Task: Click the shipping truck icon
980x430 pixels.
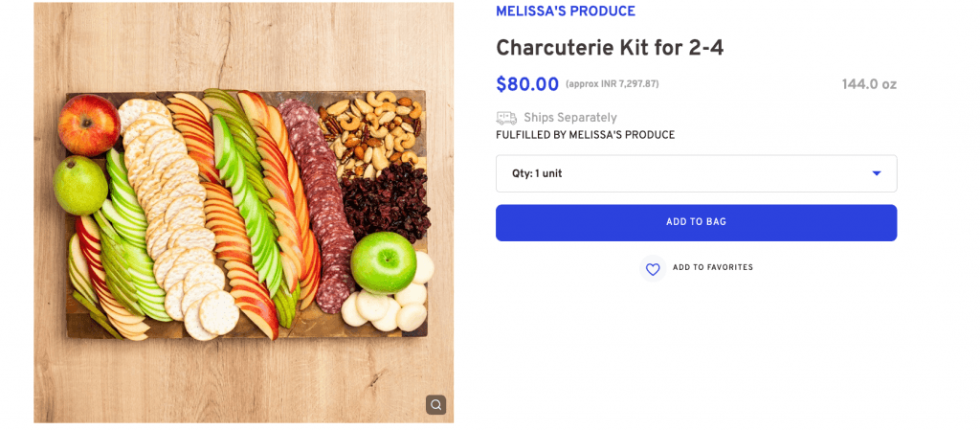Action: click(x=506, y=118)
